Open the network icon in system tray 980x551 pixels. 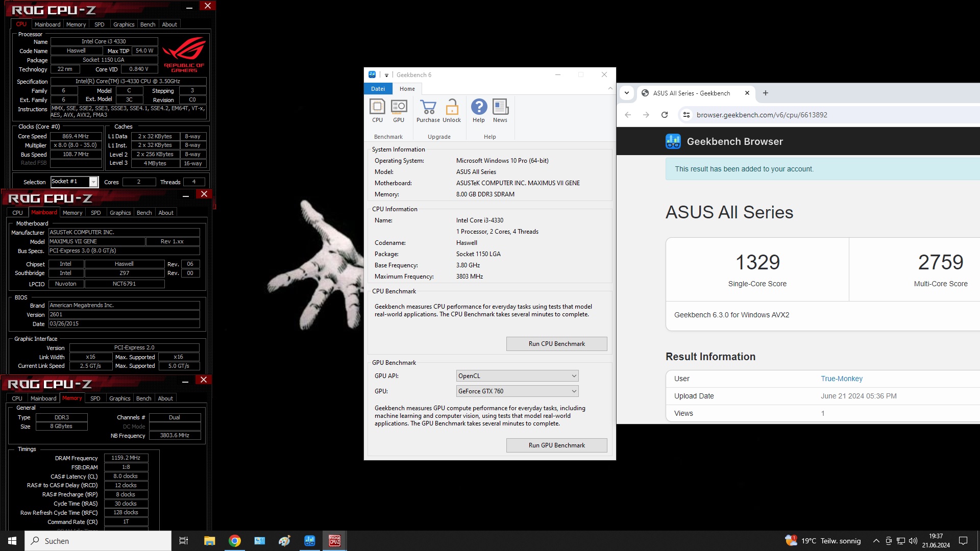point(901,541)
